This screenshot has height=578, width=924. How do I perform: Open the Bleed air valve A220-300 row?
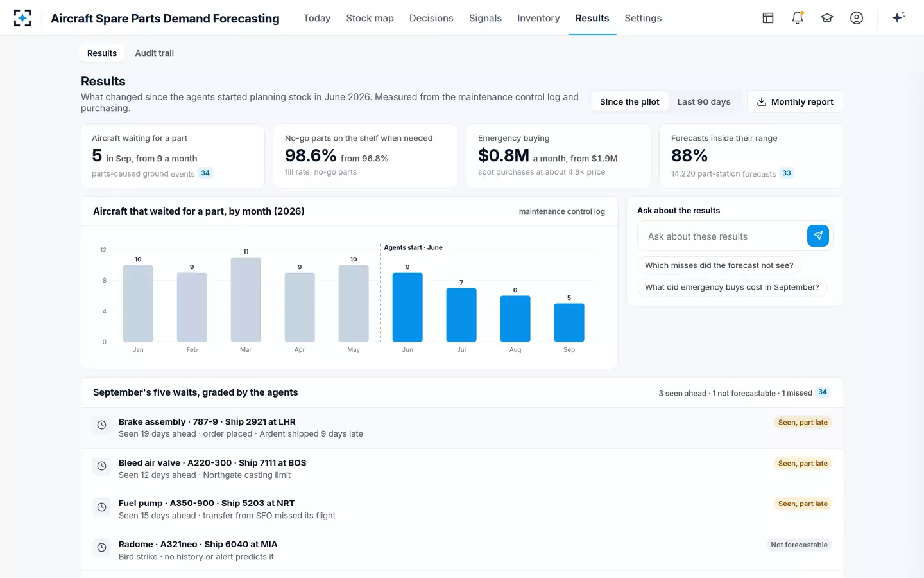coord(462,469)
